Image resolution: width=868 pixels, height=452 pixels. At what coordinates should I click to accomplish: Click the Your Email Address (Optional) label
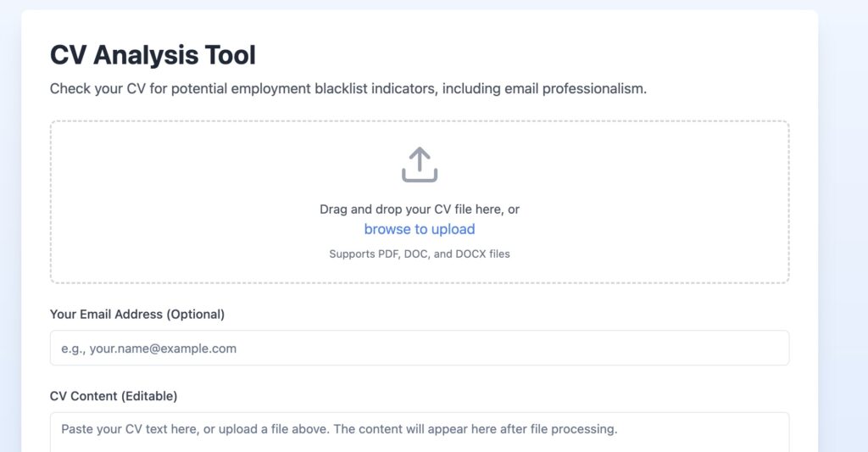[137, 314]
